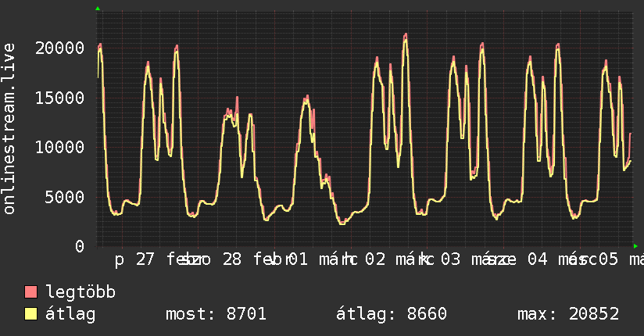Click the legtöbb legend label

80,292
